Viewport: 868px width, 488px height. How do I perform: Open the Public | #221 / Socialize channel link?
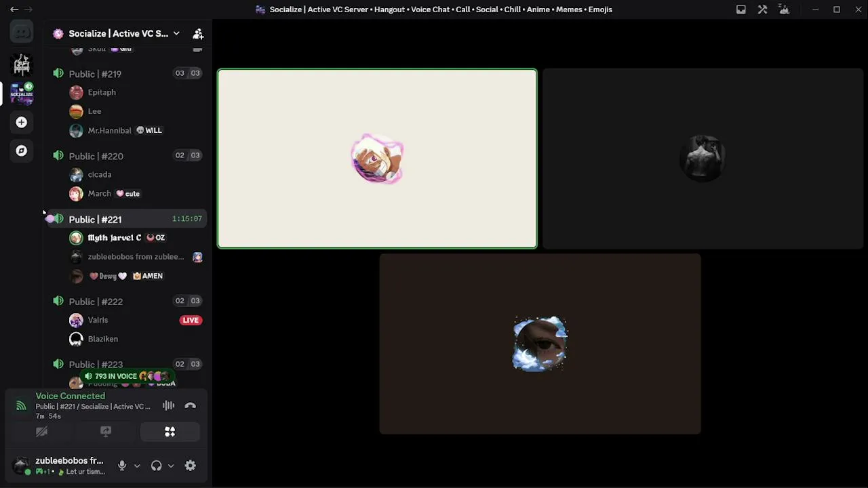[x=93, y=407]
